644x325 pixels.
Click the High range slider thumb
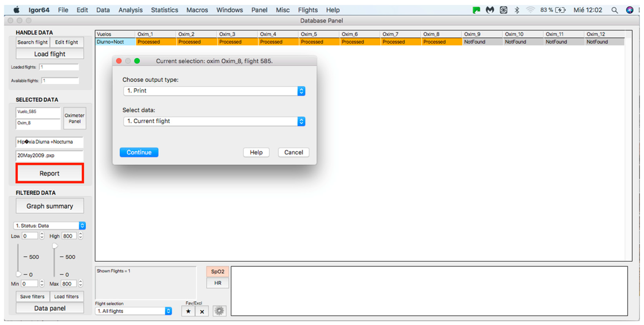(x=55, y=246)
